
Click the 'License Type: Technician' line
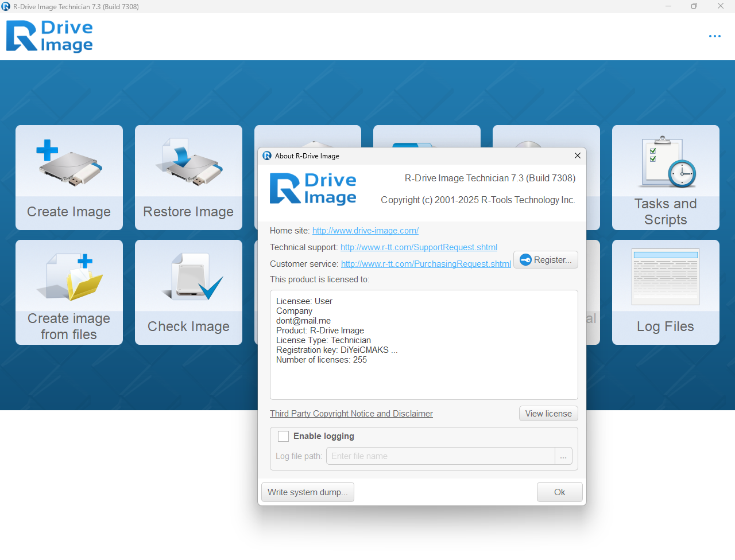coord(323,340)
